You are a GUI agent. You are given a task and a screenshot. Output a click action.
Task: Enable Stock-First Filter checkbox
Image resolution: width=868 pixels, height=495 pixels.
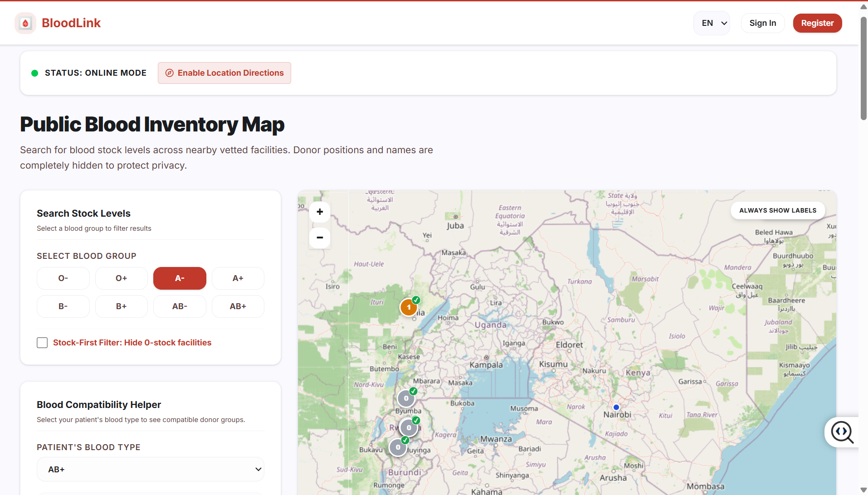tap(42, 343)
